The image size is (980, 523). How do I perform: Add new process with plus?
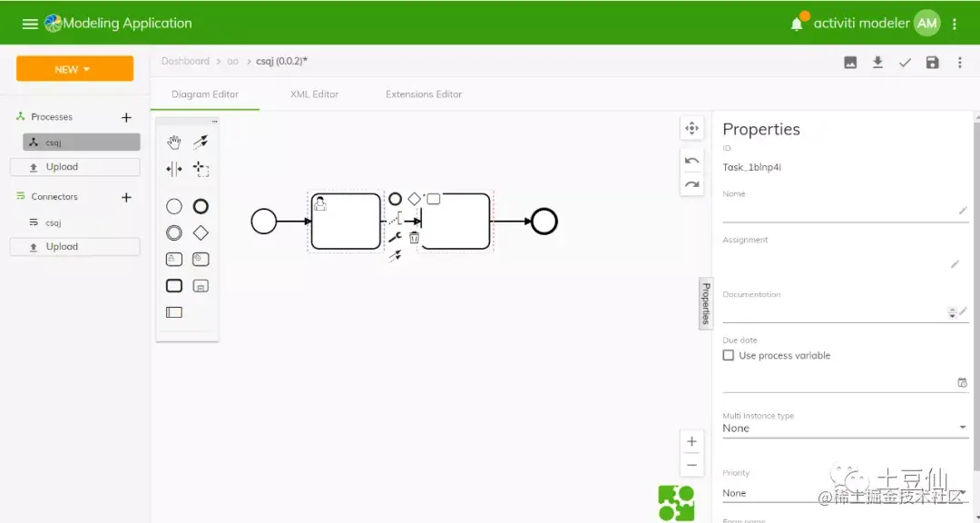coord(126,117)
